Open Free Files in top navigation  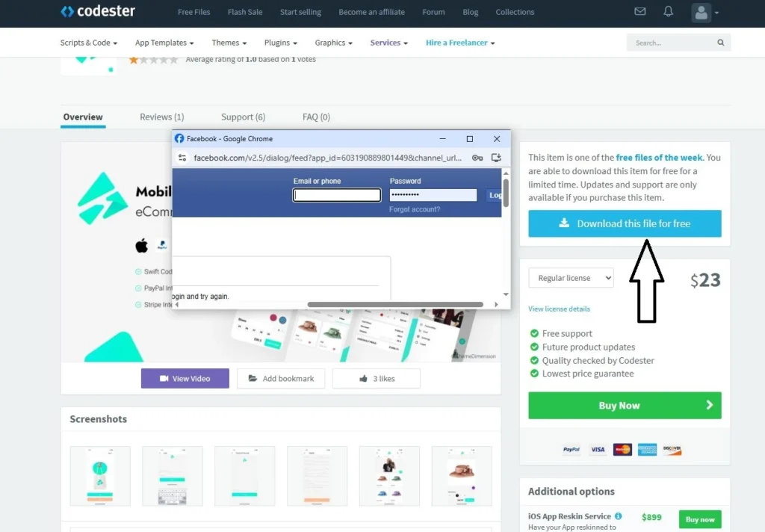193,12
